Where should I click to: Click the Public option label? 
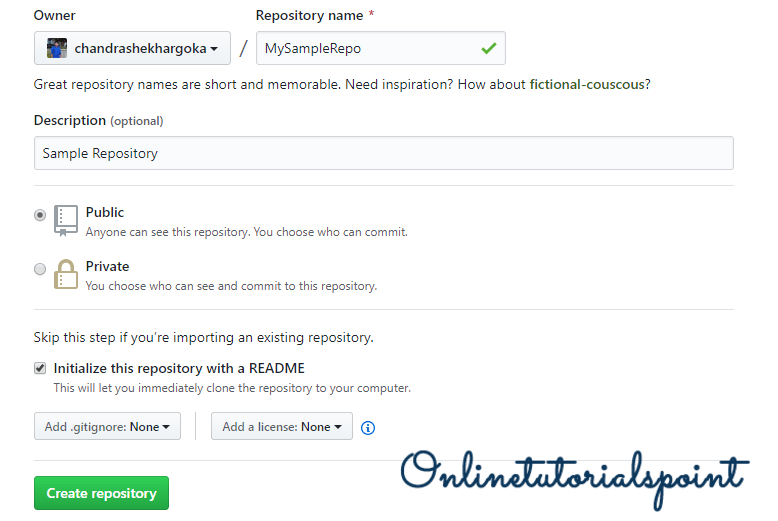click(x=105, y=212)
